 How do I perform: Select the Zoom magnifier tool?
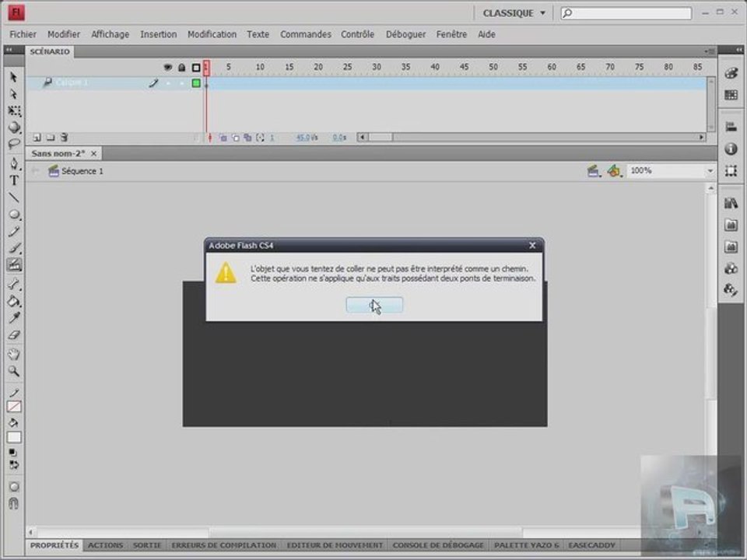(x=14, y=371)
